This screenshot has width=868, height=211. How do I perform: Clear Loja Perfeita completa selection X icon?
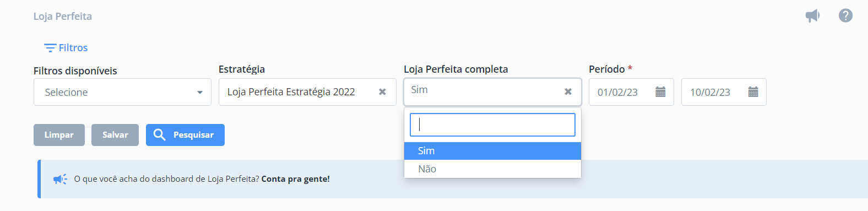click(568, 91)
